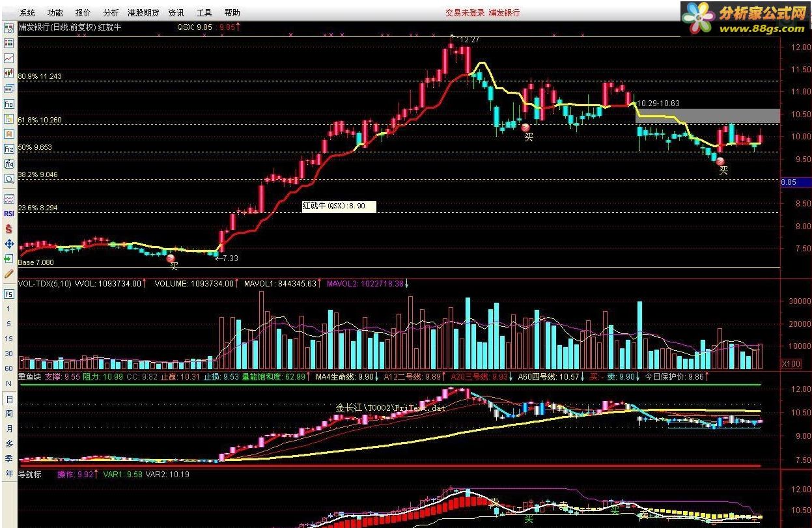Open the folder tree structure icon
Screen dimensions: 812x528
click(9, 118)
